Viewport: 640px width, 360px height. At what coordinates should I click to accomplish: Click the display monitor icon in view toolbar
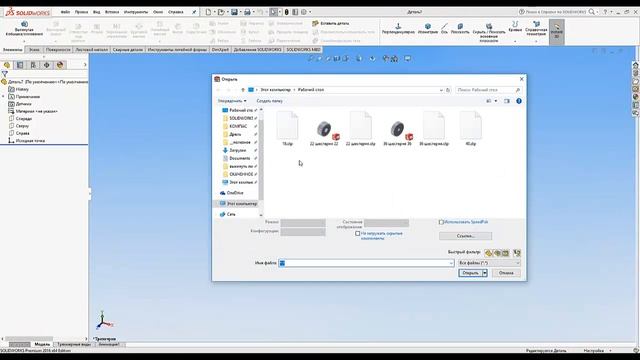tap(407, 59)
